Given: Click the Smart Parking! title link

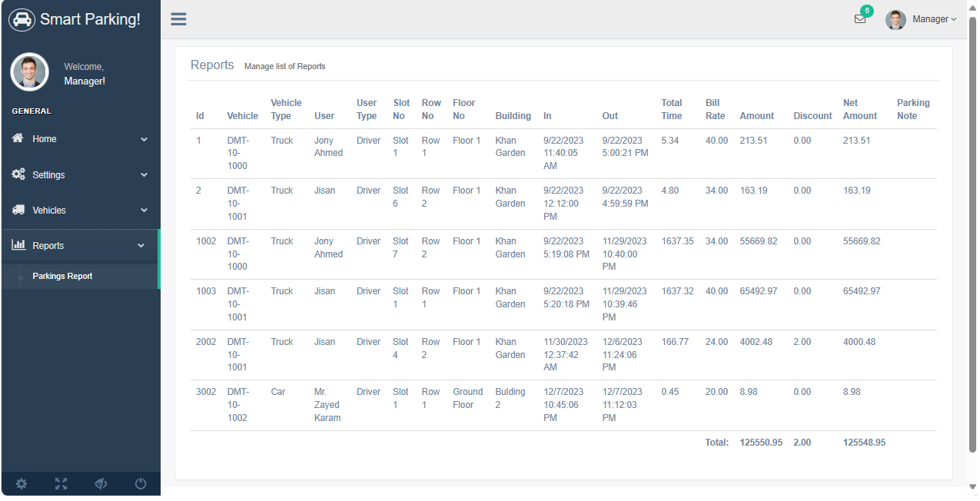Looking at the screenshot, I should (90, 19).
